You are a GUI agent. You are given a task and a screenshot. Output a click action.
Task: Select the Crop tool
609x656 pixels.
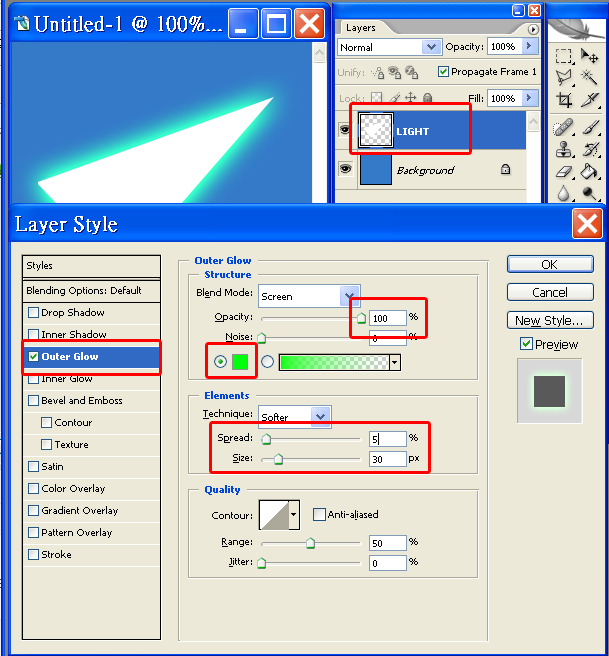pos(563,100)
